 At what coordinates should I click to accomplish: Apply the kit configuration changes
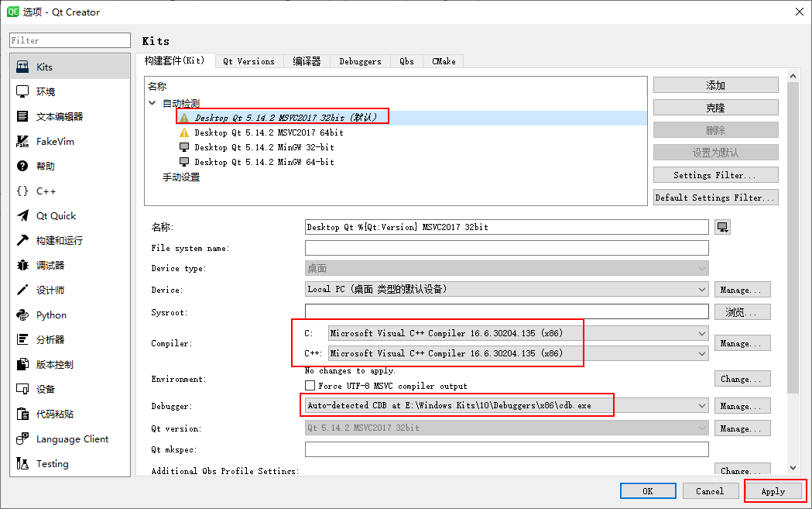click(x=774, y=490)
